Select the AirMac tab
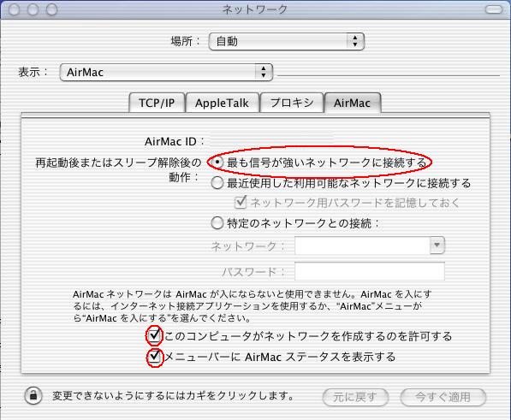 [353, 103]
